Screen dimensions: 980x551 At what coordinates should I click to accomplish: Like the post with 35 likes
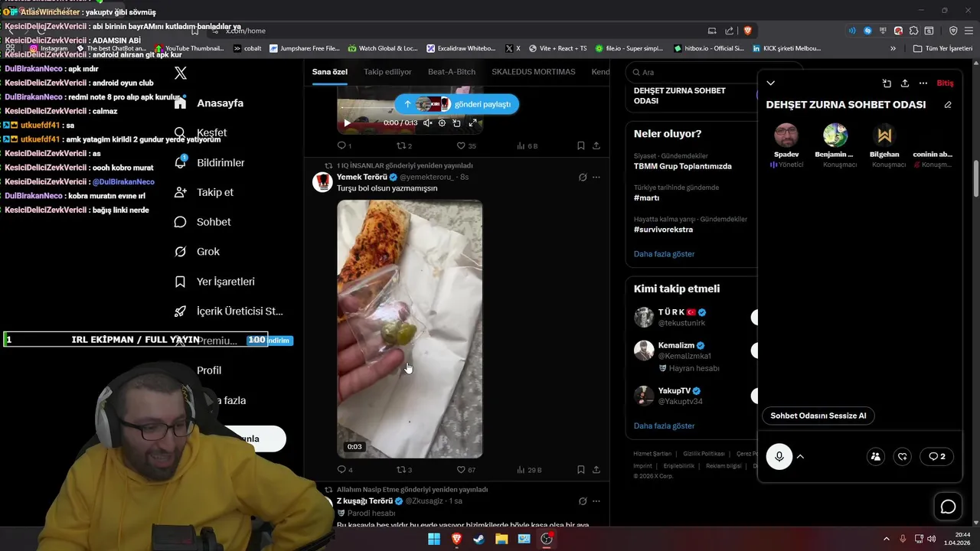(465, 145)
